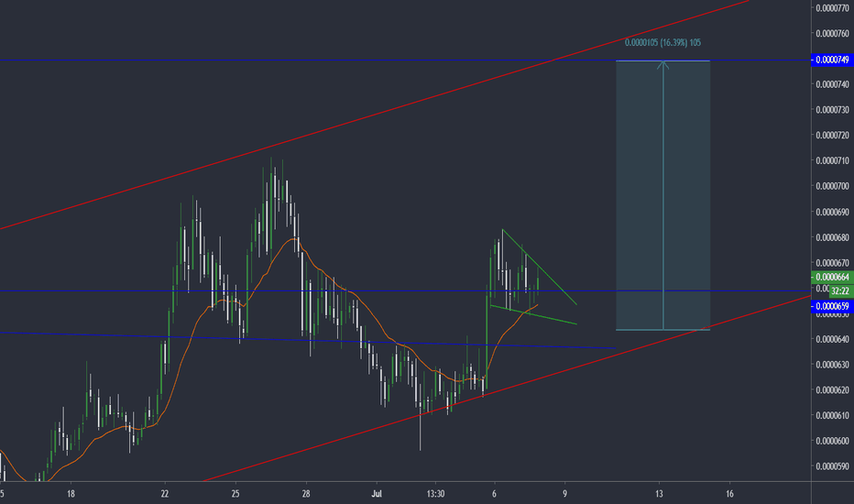
Task: Click the 0.0000730 price axis value
Action: click(x=832, y=110)
